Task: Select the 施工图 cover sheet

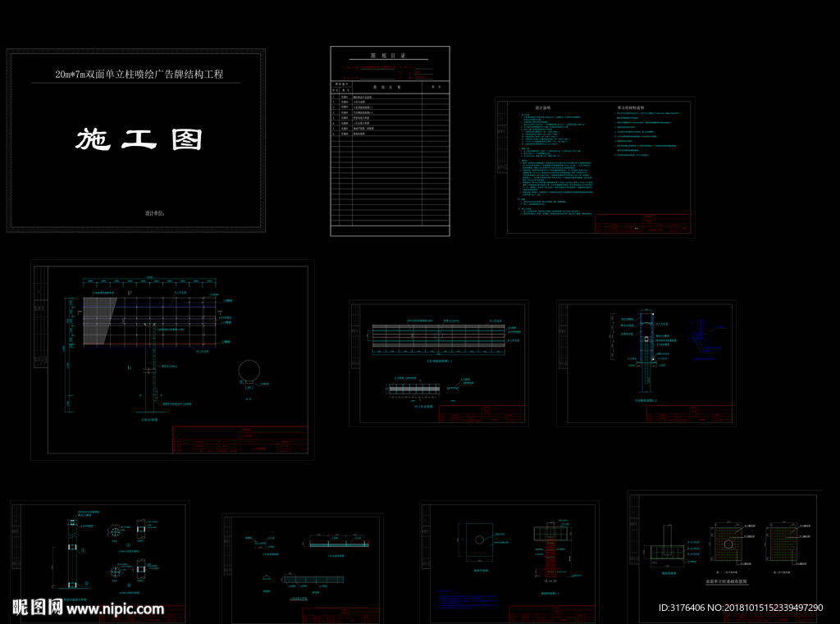Action: [135, 140]
